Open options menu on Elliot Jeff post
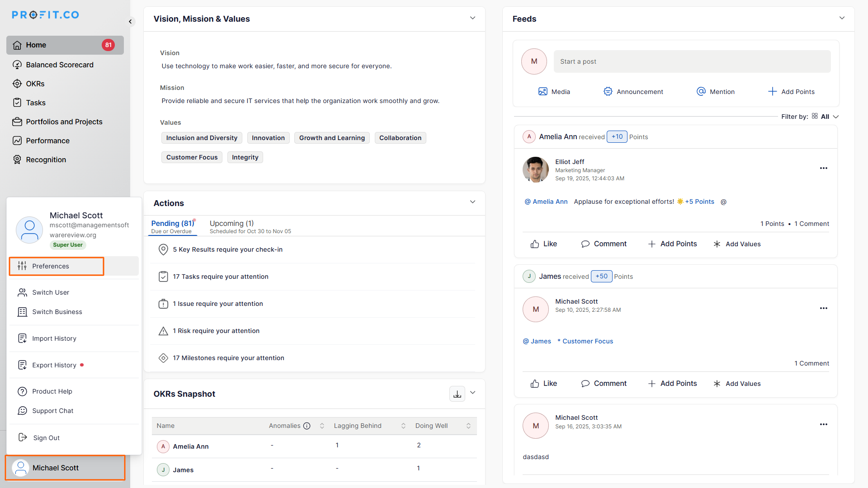868x488 pixels. [823, 168]
